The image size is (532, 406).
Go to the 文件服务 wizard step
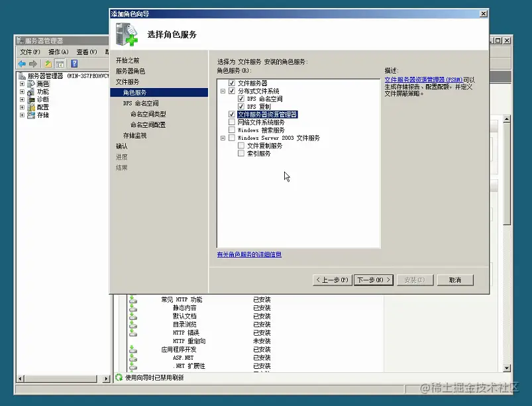127,81
